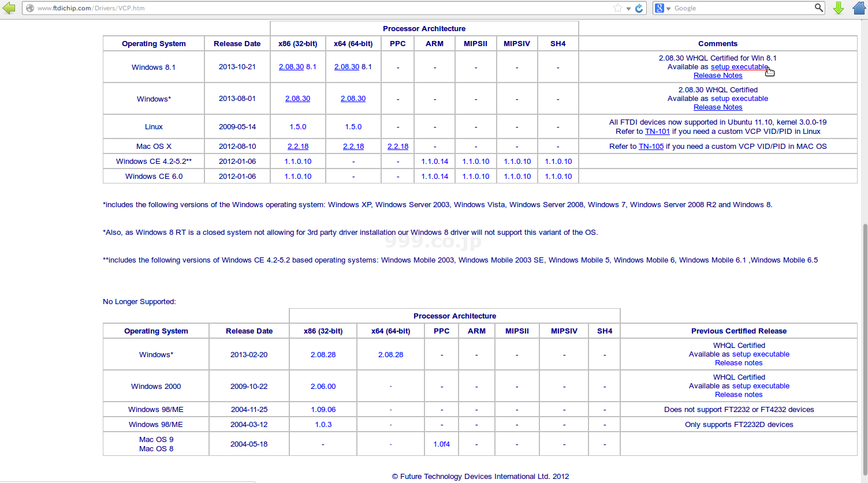Open the Google search engine selector
The width and height of the screenshot is (868, 483).
click(662, 8)
